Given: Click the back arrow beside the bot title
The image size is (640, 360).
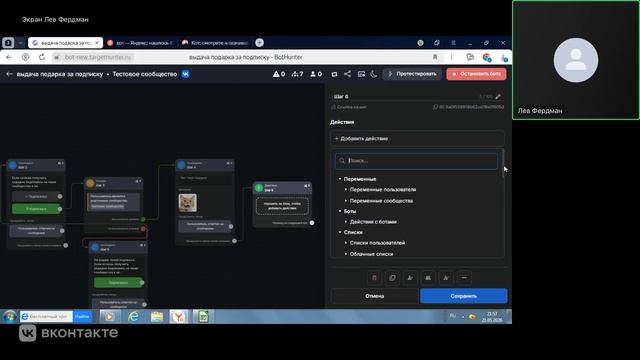Looking at the screenshot, I should point(9,74).
